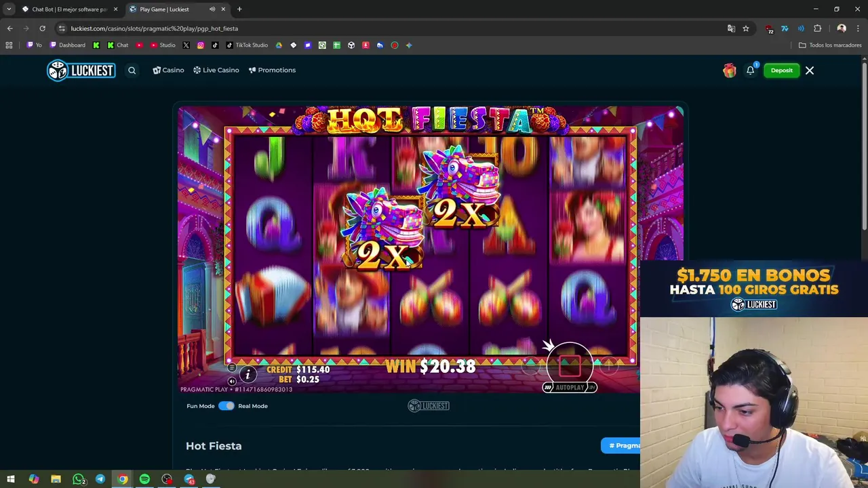Stop the spin with the red square button
This screenshot has height=488, width=868.
pos(570,367)
